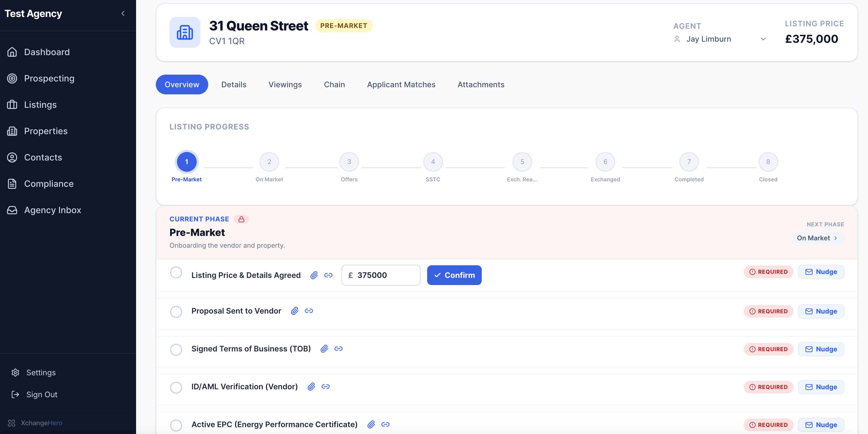The width and height of the screenshot is (868, 434).
Task: Nudge the Signed Terms of Business task
Action: pos(821,349)
